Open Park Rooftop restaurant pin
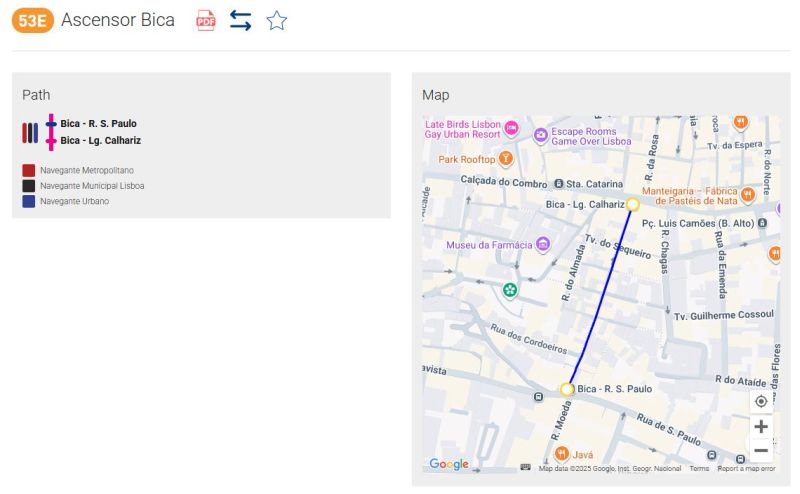Viewport: 800px width, 494px height. [506, 158]
